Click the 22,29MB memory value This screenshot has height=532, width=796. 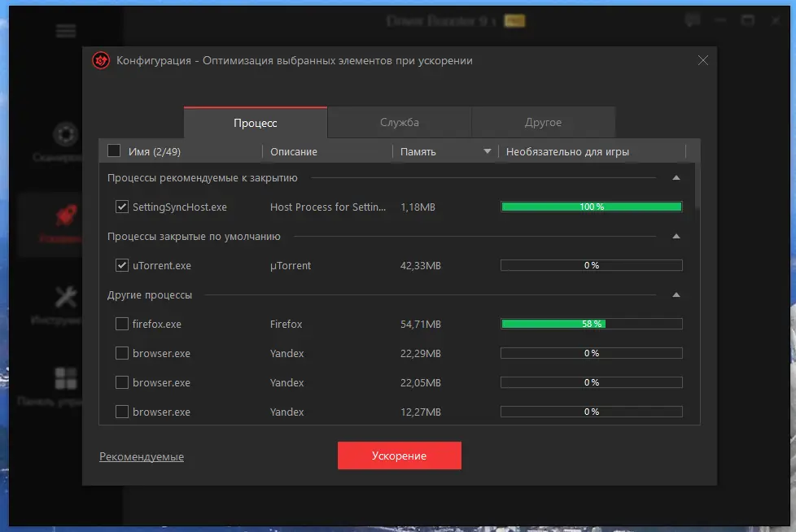click(x=420, y=354)
